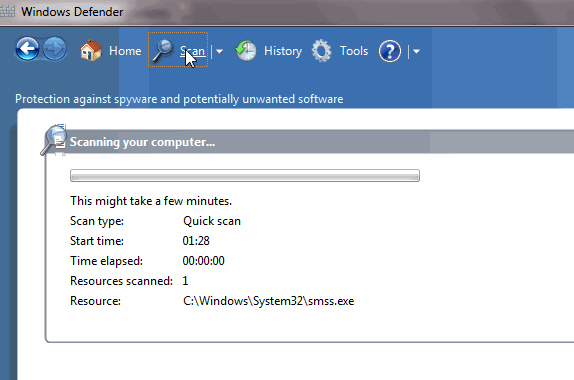Select the 'Resources scanned:' label

[x=121, y=281]
